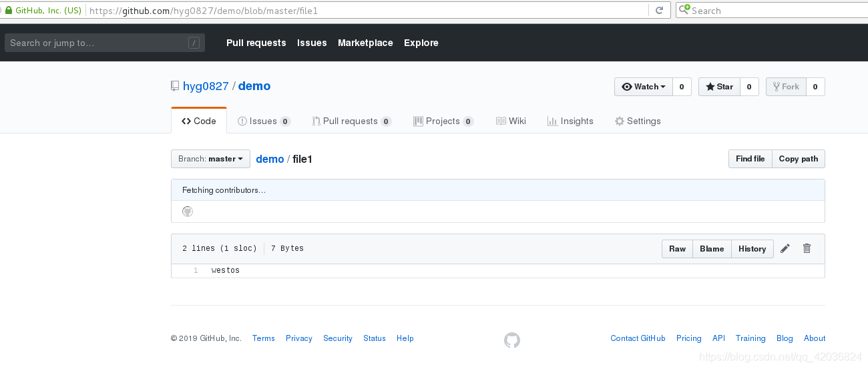Focus the Search or jump to field
This screenshot has height=369, width=868.
coord(104,43)
